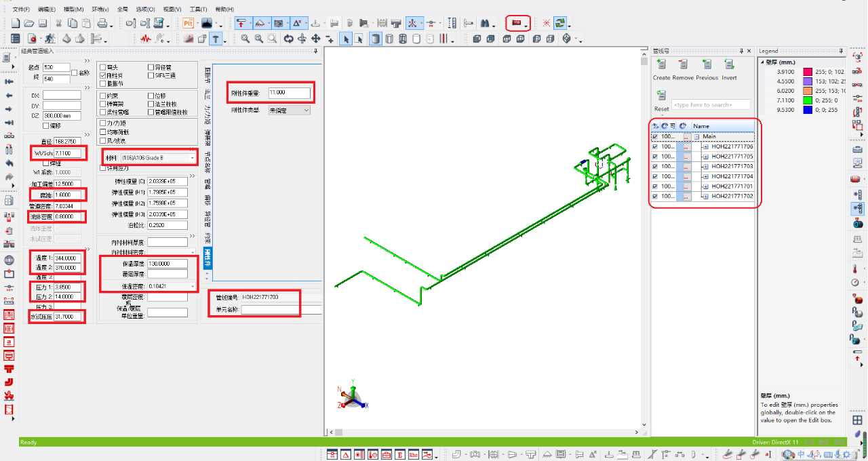This screenshot has height=461, width=868.
Task: Click the 刚性件重量 weight input field
Action: pos(289,92)
